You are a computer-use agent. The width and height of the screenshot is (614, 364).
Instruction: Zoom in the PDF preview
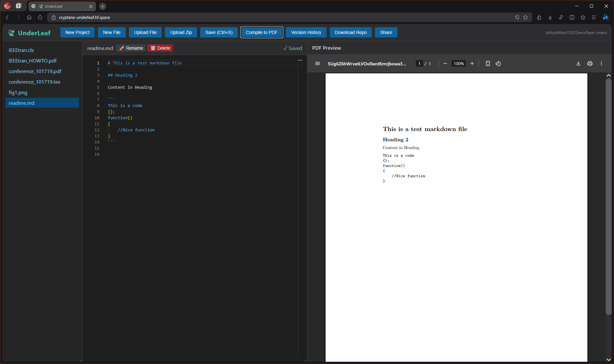click(472, 63)
